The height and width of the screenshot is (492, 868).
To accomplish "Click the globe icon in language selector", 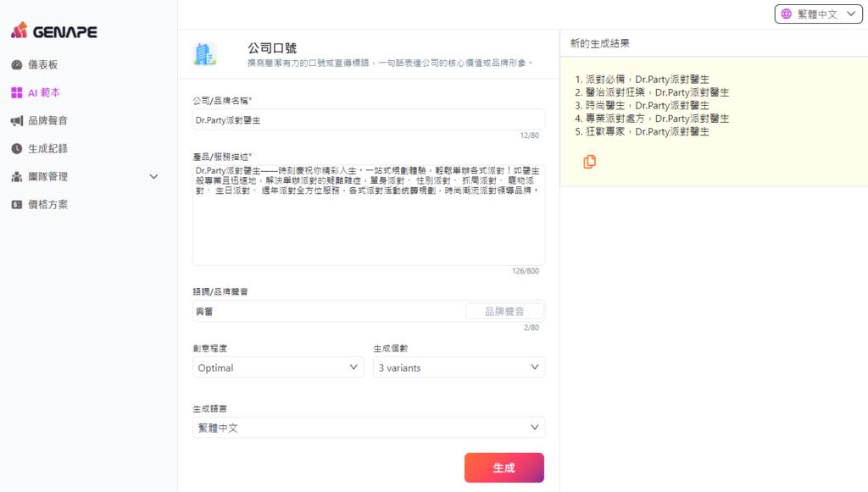I will point(786,14).
